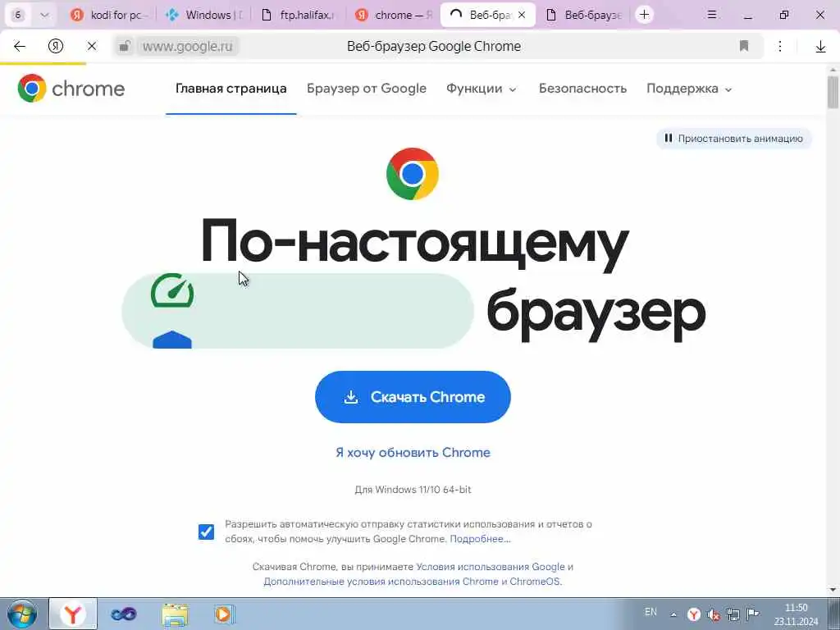Screen dimensions: 840x630
Task: Click the site security padlock icon
Action: tap(125, 47)
